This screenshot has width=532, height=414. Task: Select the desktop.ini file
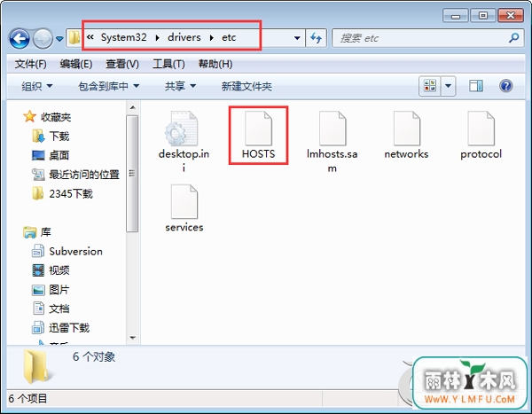(184, 141)
